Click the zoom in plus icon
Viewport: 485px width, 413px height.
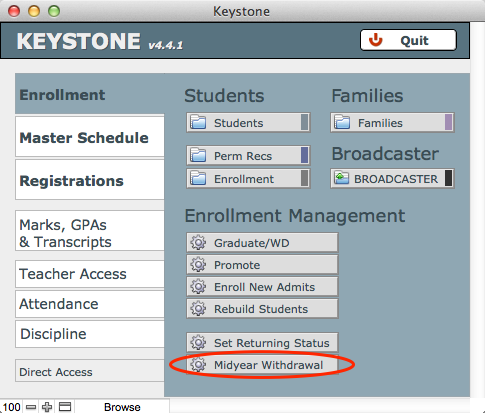[47, 407]
